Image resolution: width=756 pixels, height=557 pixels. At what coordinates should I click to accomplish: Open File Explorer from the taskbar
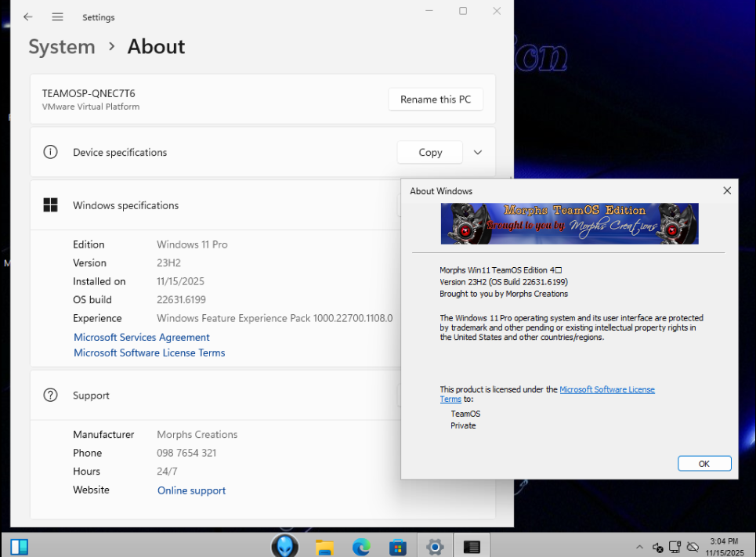tap(325, 547)
